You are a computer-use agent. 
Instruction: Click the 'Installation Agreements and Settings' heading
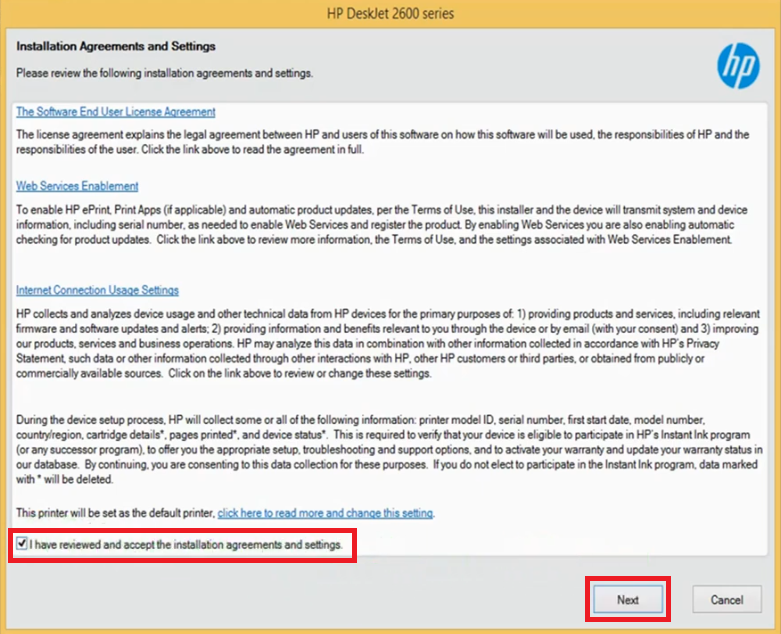coord(116,46)
